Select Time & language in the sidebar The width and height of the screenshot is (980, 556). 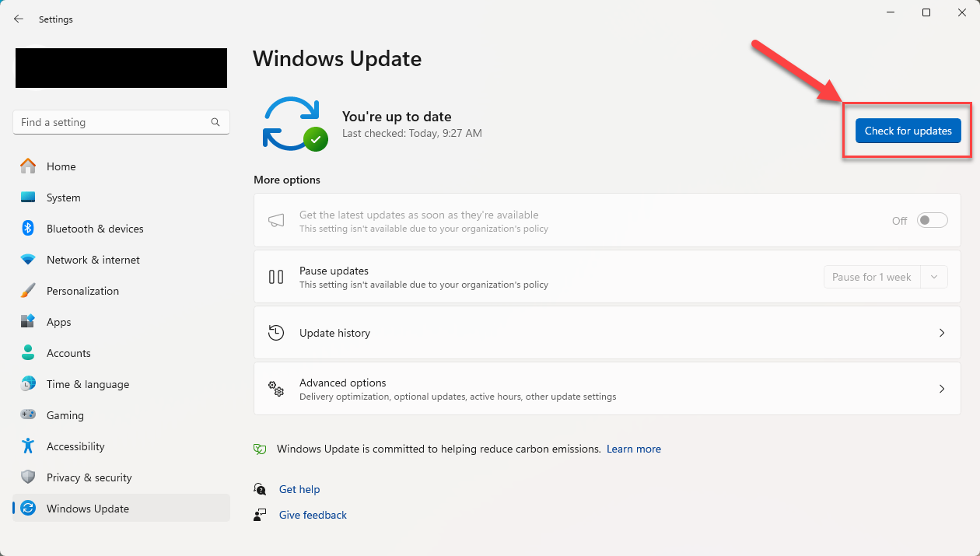click(x=88, y=384)
